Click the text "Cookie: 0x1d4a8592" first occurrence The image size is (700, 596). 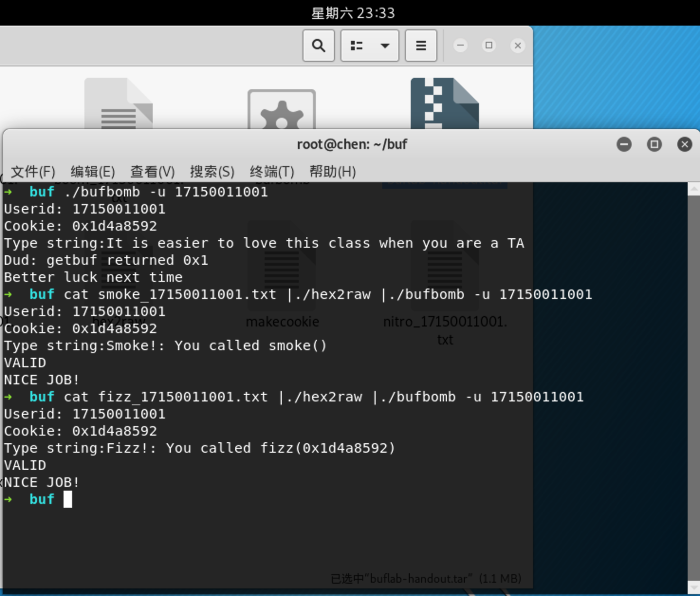pyautogui.click(x=80, y=226)
